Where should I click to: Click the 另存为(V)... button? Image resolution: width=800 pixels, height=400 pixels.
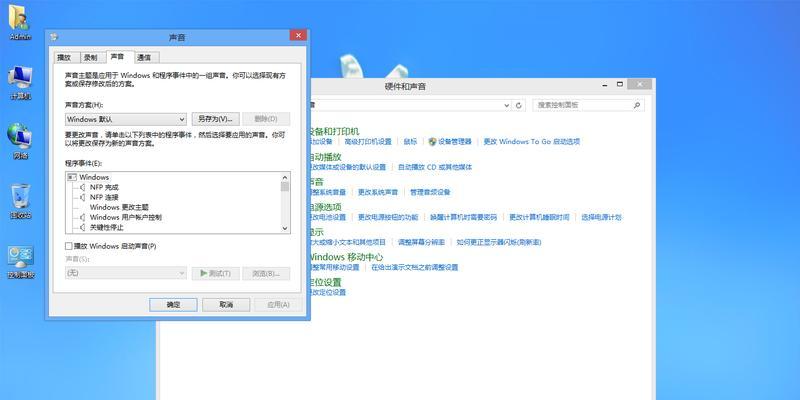click(215, 119)
